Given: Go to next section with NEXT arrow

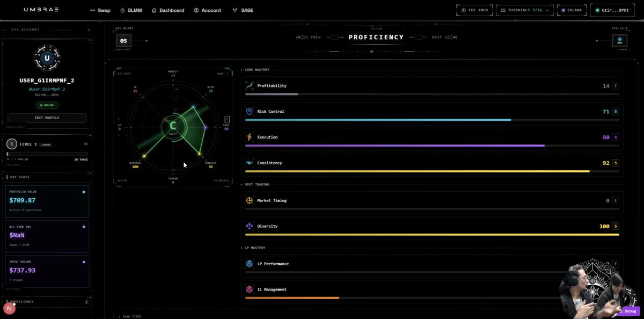Looking at the screenshot, I should (x=444, y=38).
